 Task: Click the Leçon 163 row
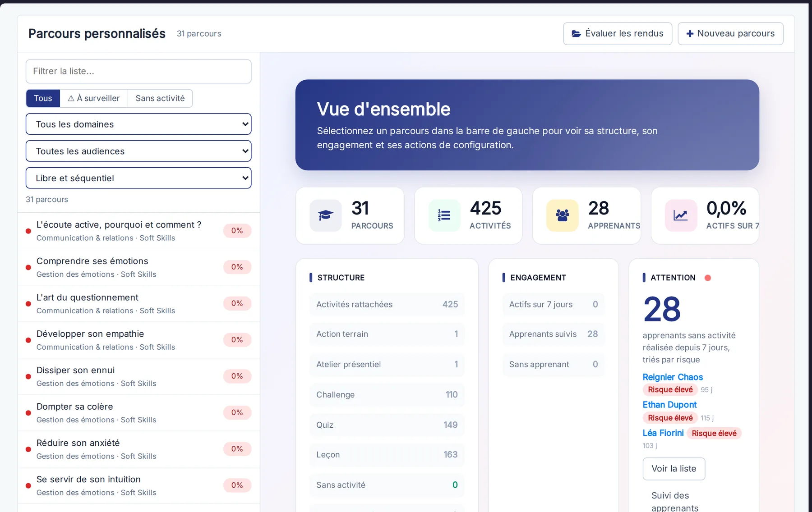coord(387,455)
